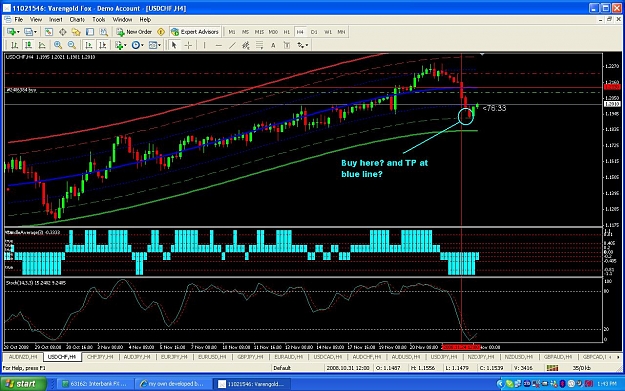This screenshot has height=391, width=625.
Task: Draw a vertical line tool
Action: coord(204,45)
